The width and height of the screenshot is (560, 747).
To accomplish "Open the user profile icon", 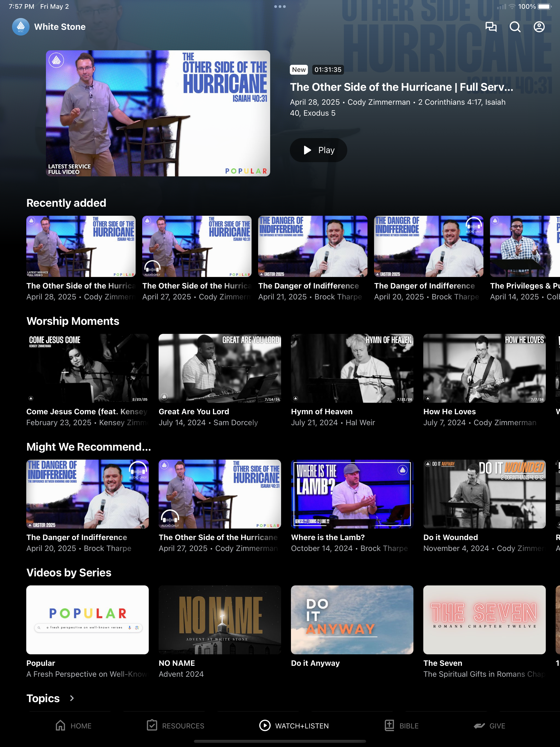I will click(x=539, y=27).
